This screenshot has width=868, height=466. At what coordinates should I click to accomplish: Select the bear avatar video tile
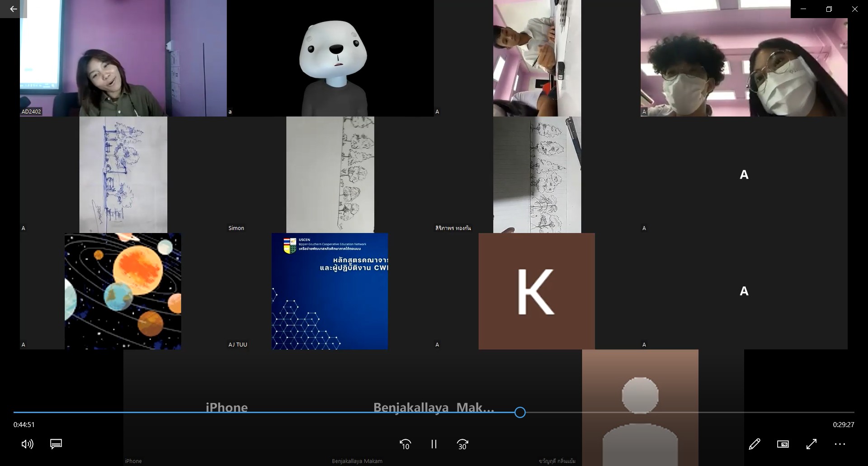pyautogui.click(x=330, y=58)
